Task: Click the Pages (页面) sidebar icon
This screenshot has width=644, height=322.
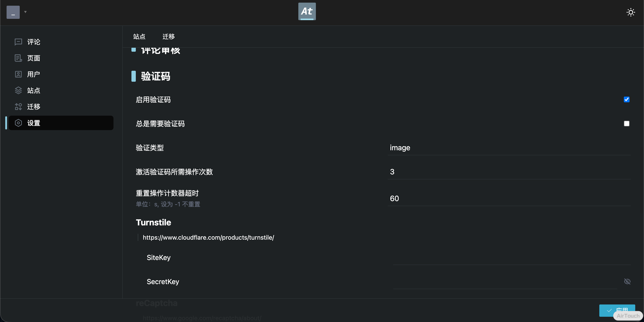Action: coord(18,58)
